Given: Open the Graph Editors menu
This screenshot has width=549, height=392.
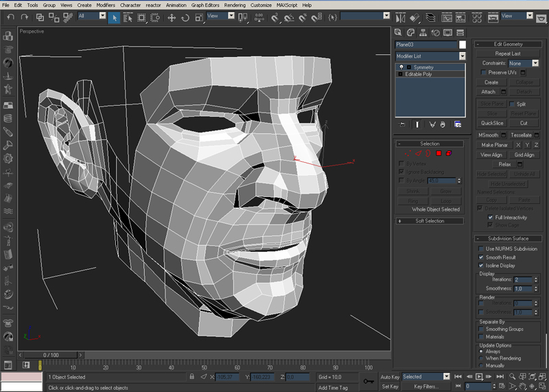Looking at the screenshot, I should pos(205,5).
